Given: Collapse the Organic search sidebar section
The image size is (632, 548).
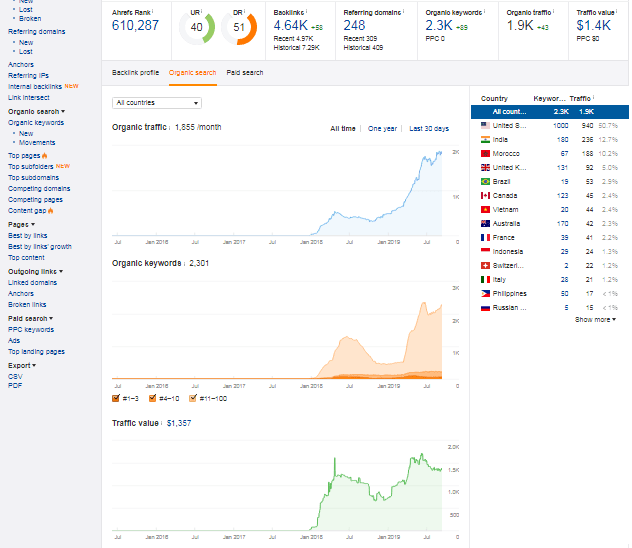Looking at the screenshot, I should (36, 112).
